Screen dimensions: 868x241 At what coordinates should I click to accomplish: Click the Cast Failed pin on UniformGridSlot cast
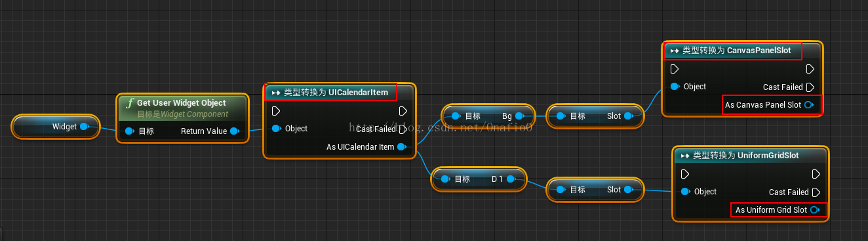click(816, 192)
